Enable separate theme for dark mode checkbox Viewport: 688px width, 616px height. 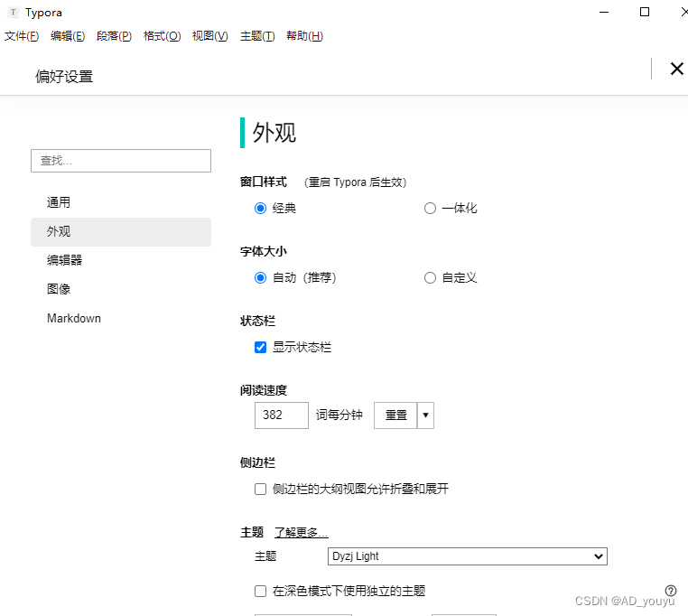(260, 592)
